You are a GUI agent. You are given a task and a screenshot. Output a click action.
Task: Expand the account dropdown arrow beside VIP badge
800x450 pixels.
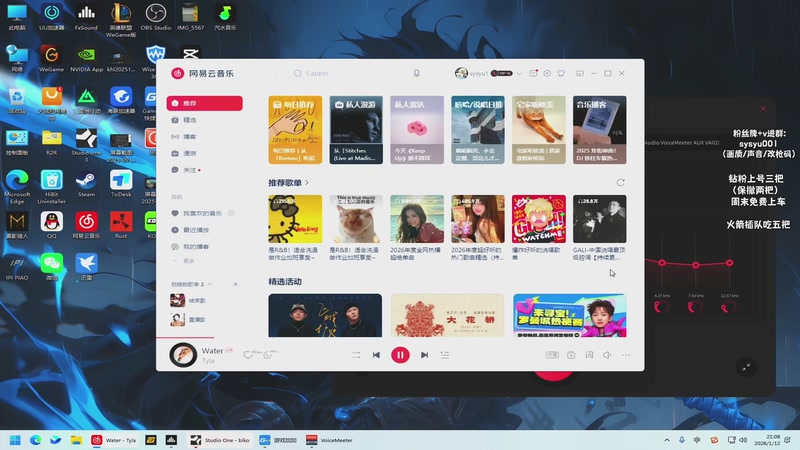519,73
